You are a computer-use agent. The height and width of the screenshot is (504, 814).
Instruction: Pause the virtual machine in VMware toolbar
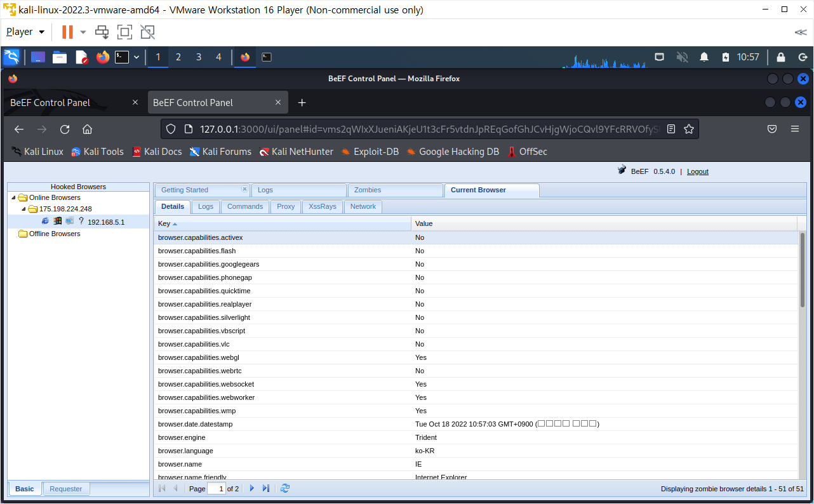(x=67, y=32)
